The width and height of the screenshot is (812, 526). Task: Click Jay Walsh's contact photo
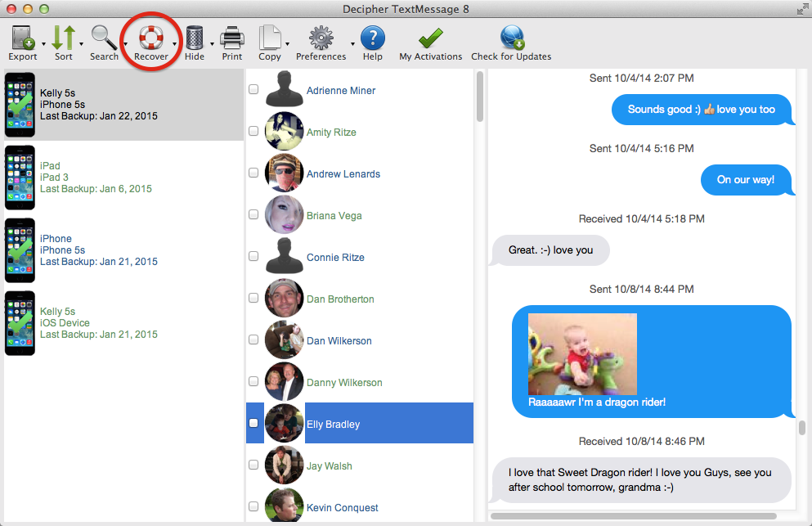(284, 465)
